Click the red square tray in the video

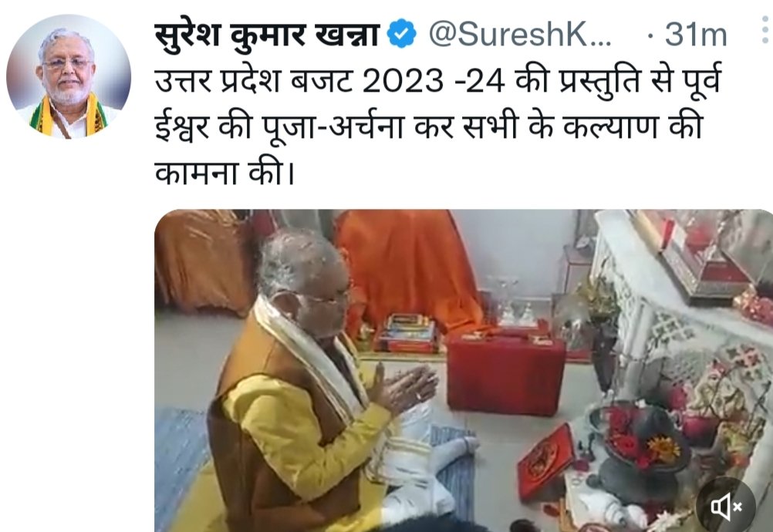pyautogui.click(x=545, y=461)
